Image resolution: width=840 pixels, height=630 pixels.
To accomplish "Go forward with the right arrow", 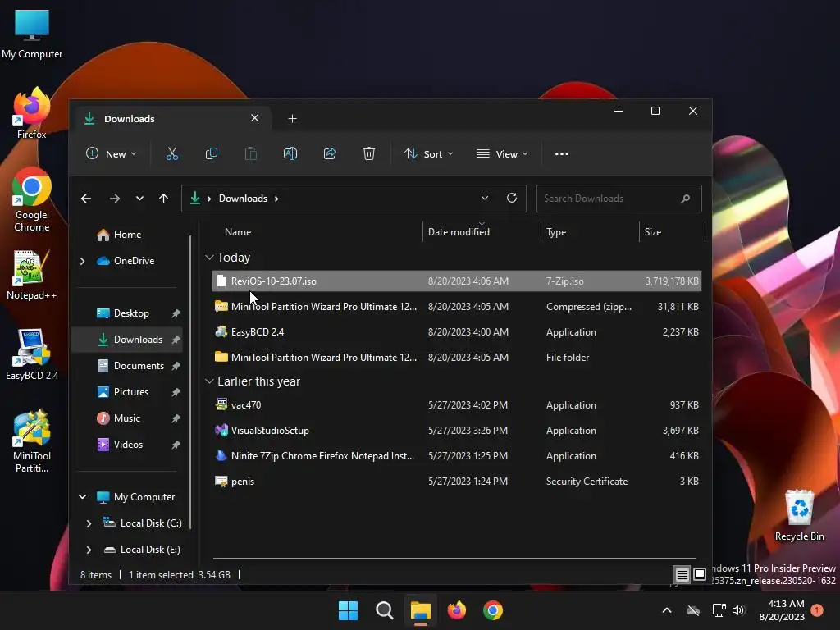I will tap(115, 199).
